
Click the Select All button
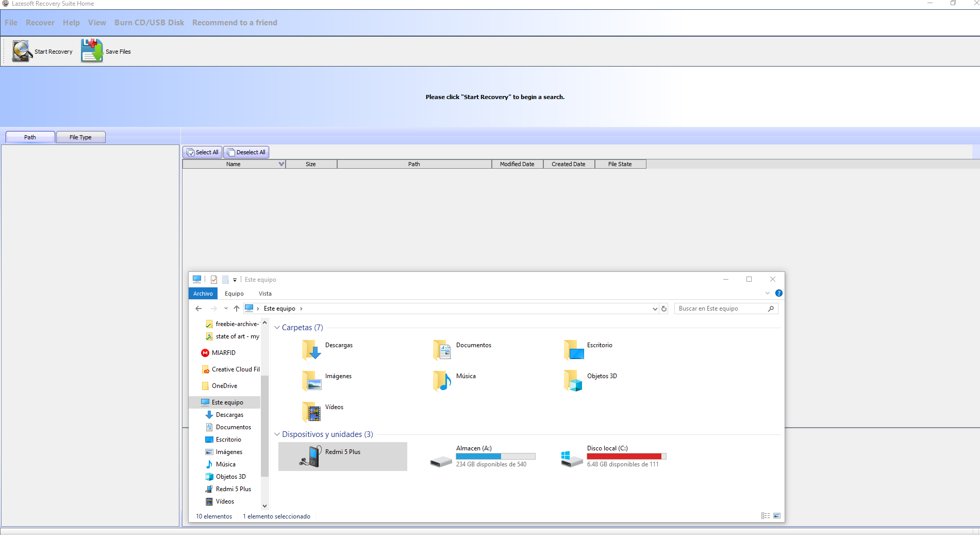click(x=203, y=152)
